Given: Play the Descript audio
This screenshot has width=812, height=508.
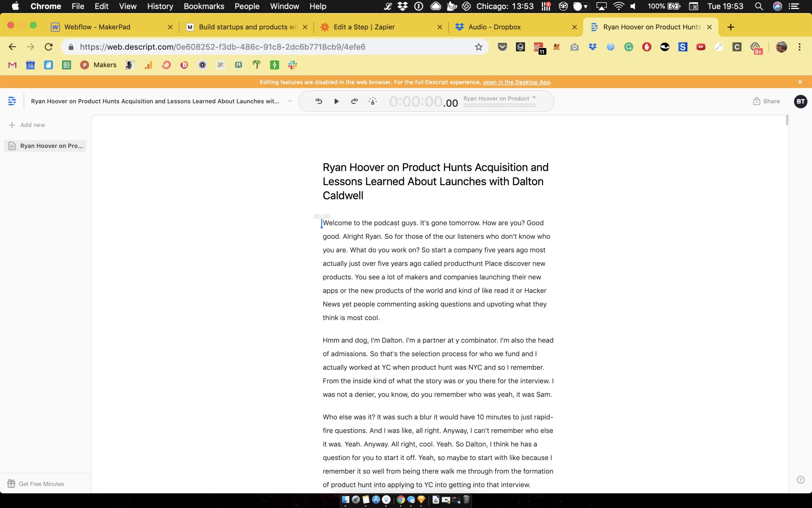Looking at the screenshot, I should (336, 101).
